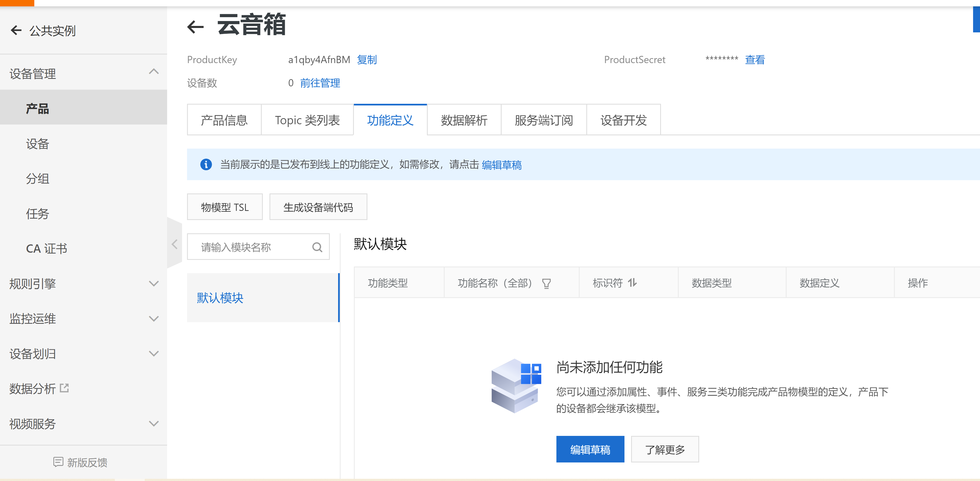
Task: Open the 数据解析 tab
Action: (464, 120)
